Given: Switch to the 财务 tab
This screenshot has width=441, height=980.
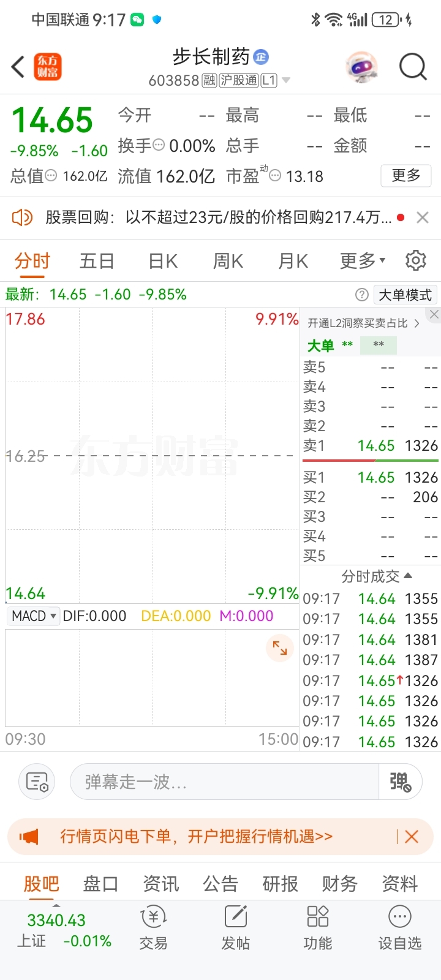Looking at the screenshot, I should (x=340, y=884).
